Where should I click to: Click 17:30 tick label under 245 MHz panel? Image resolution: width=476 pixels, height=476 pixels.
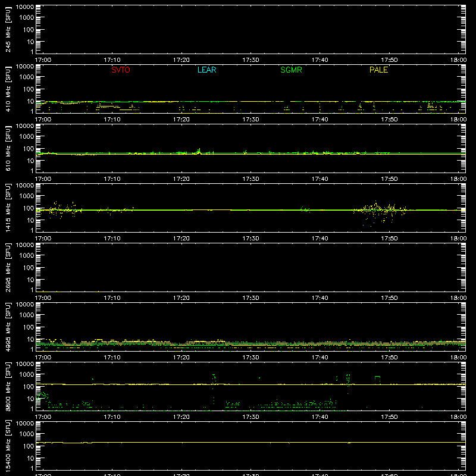tap(250, 60)
